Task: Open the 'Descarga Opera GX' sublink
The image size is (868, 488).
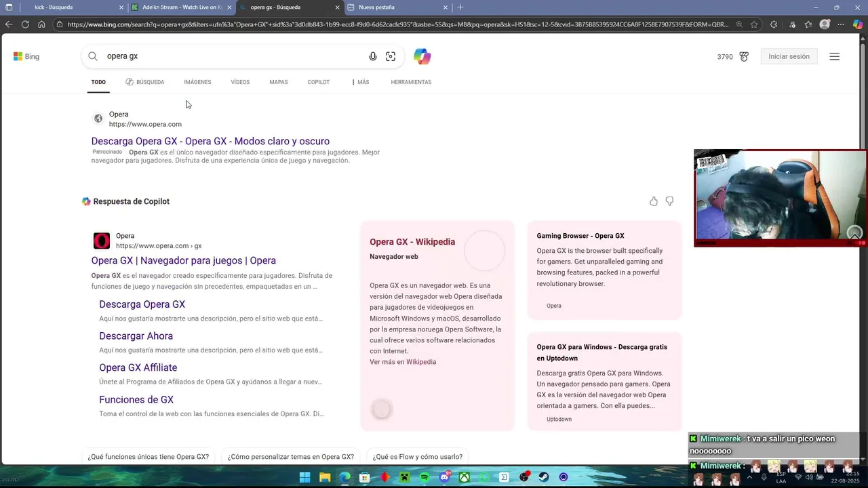Action: click(x=142, y=304)
